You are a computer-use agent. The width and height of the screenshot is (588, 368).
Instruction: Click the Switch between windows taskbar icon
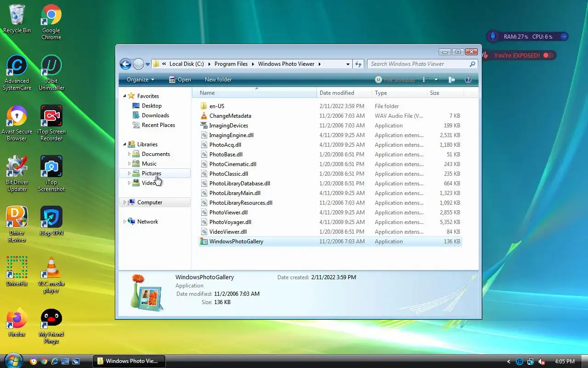point(76,361)
